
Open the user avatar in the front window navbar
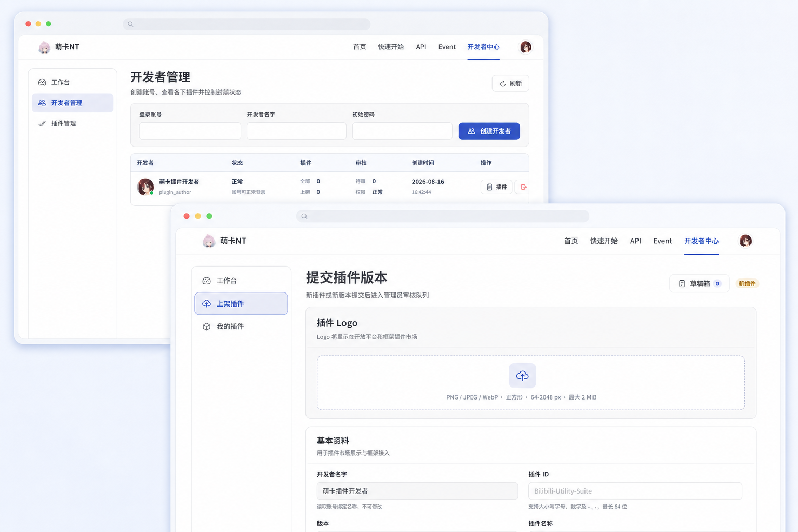746,241
